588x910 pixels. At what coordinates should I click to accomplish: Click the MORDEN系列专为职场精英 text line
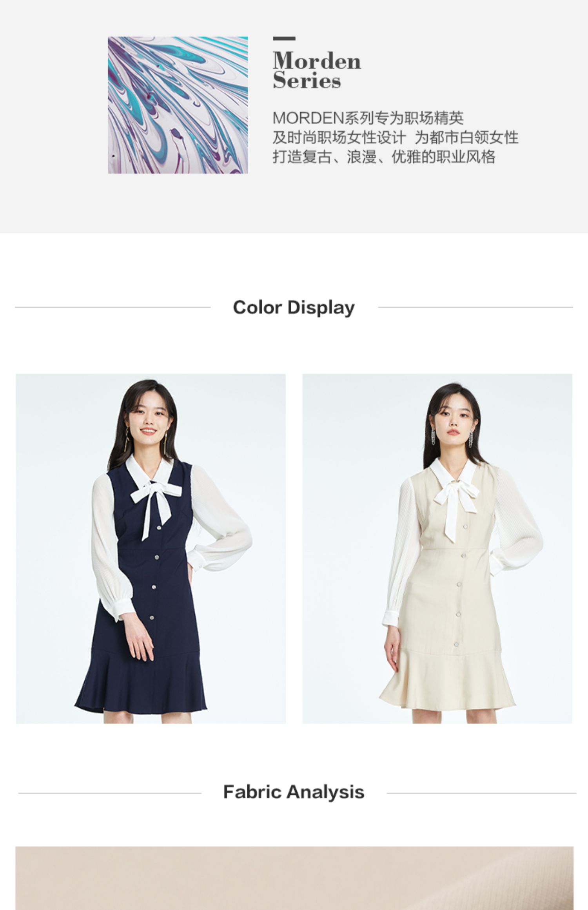point(368,118)
